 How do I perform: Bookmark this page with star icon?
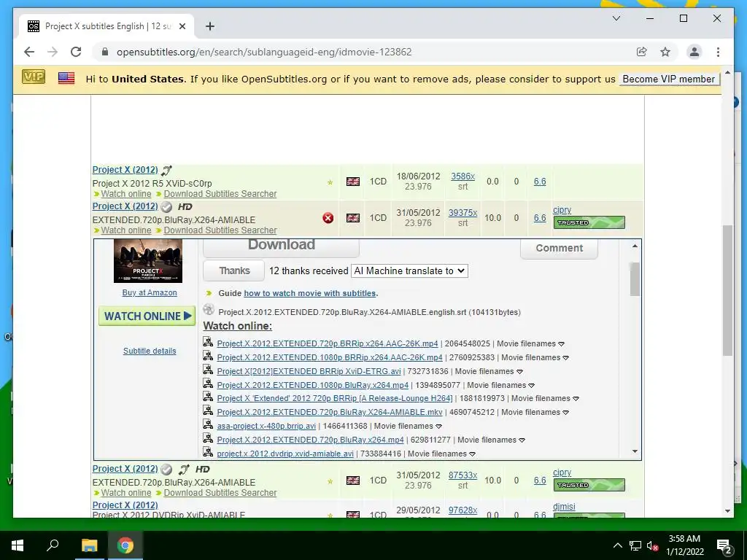click(665, 52)
